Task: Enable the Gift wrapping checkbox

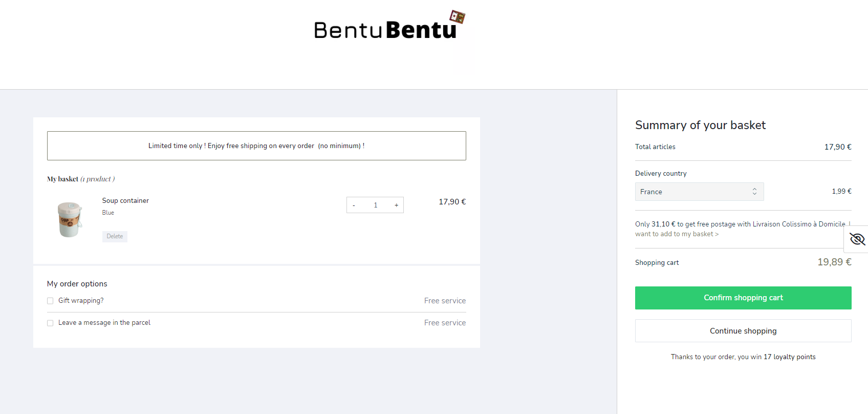Action: click(50, 301)
